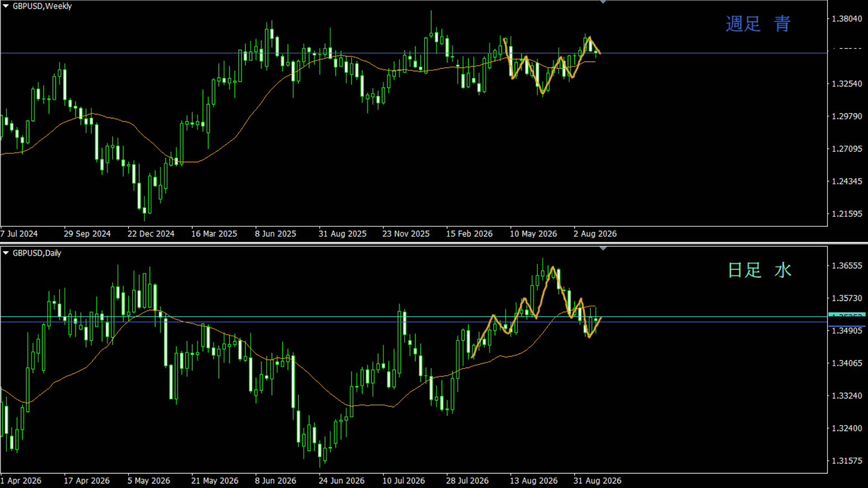Open the GBPUSD,Daily chart dropdown arrow
The image size is (868, 488).
pos(6,253)
